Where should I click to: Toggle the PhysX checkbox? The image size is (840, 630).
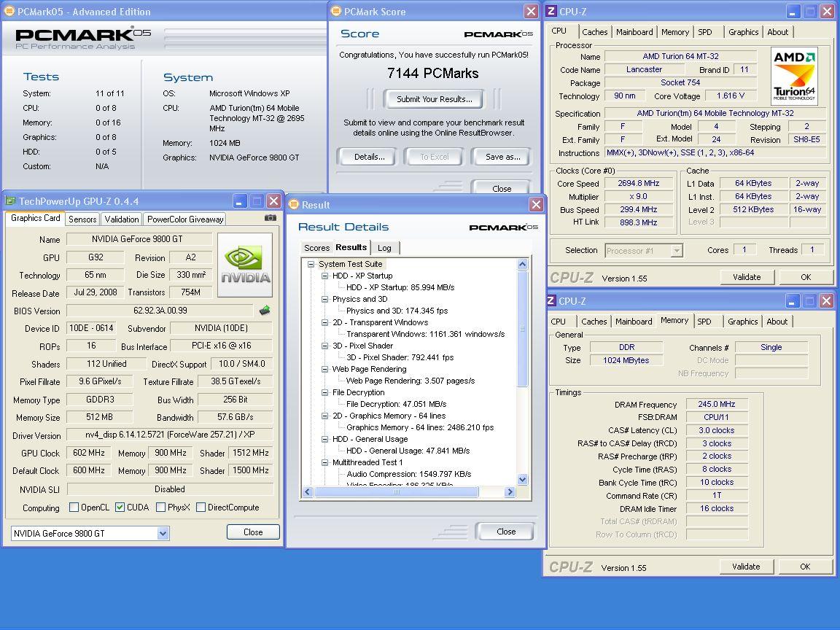click(160, 507)
